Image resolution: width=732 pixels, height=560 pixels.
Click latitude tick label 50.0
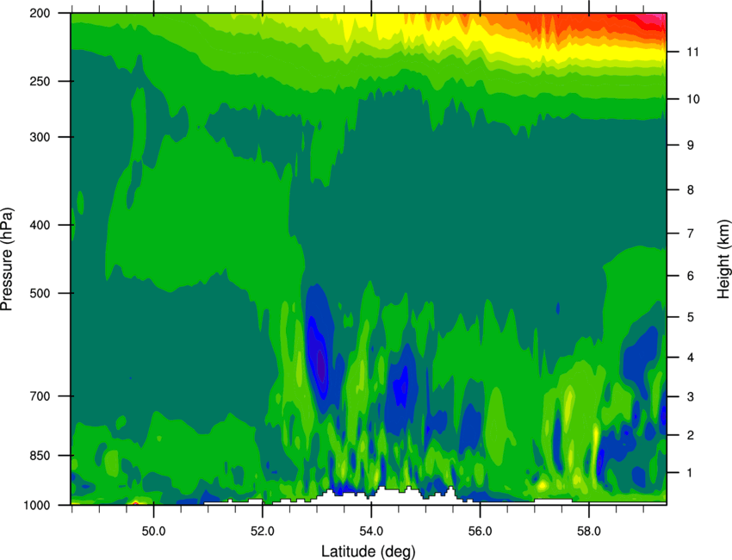click(153, 532)
